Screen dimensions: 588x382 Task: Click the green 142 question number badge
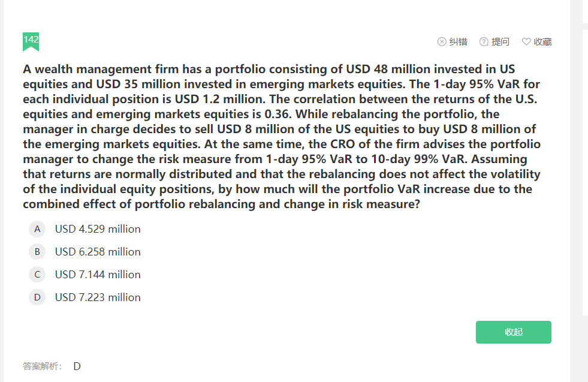click(x=31, y=41)
